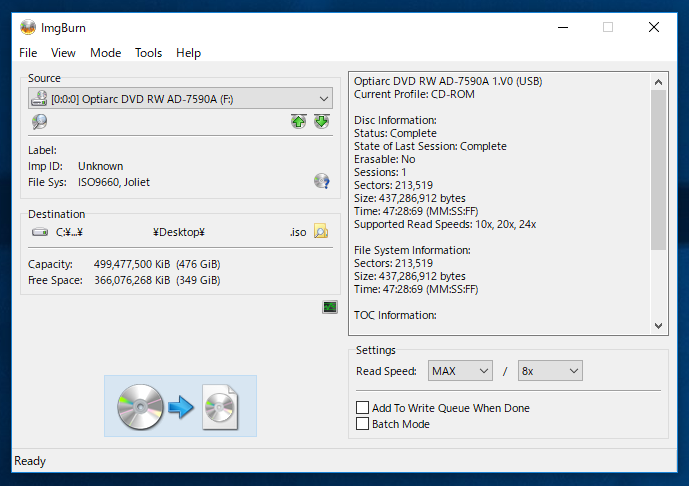The height and width of the screenshot is (486, 689).
Task: Click the 'Ready' status bar text
Action: point(30,461)
